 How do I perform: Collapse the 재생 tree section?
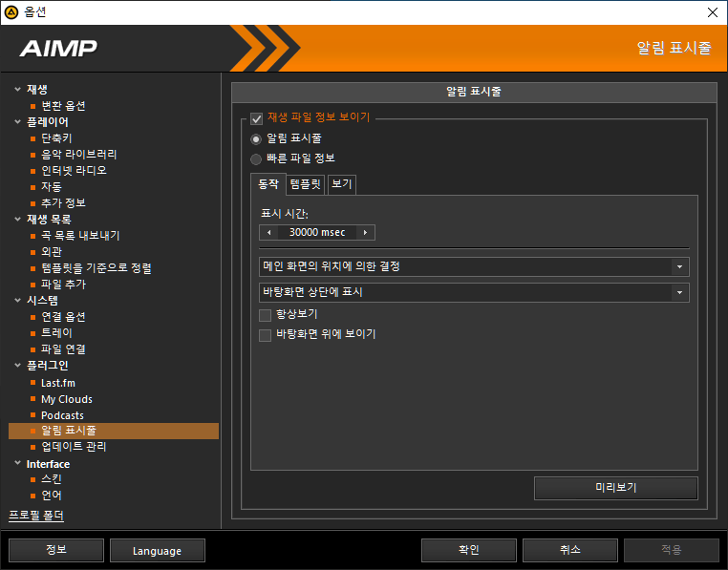click(x=17, y=89)
